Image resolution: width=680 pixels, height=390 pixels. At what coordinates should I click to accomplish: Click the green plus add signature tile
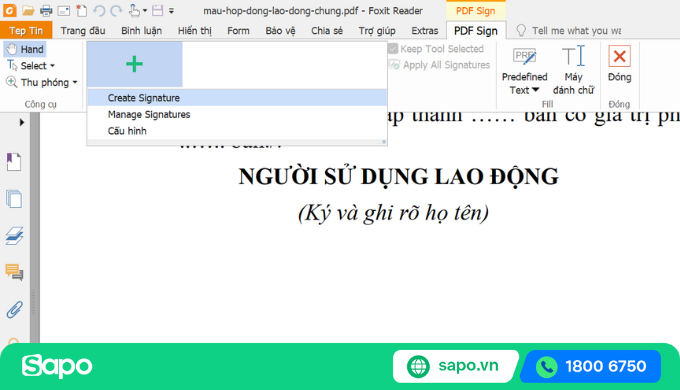coord(134,64)
